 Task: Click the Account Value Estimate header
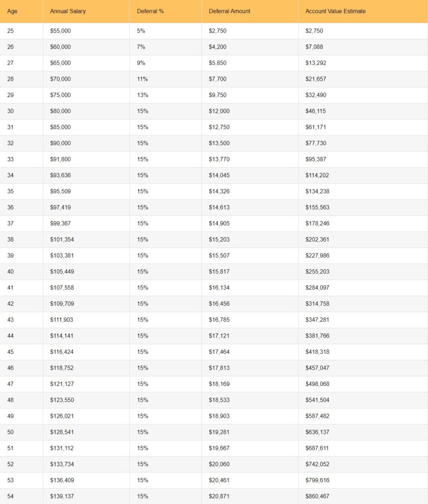click(x=335, y=11)
